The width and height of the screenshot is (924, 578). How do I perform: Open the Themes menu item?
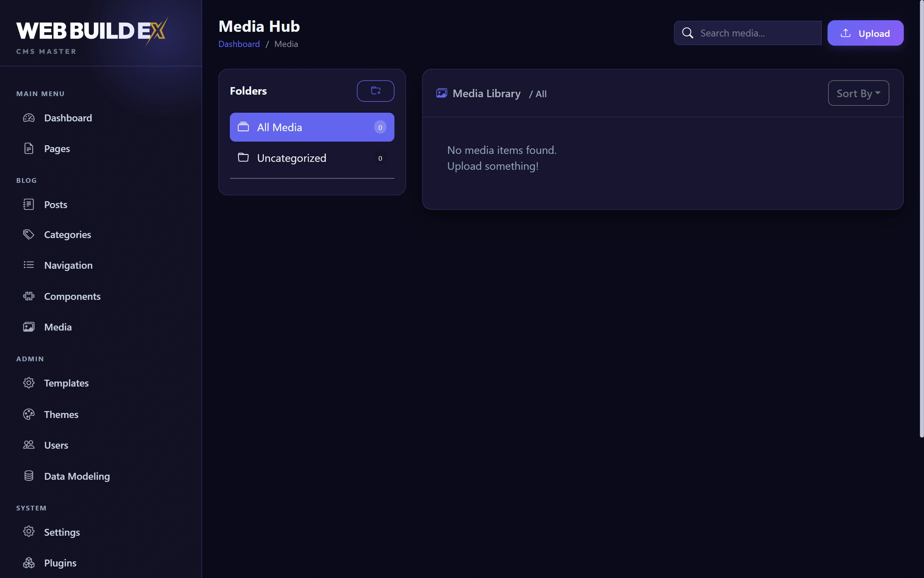pyautogui.click(x=61, y=414)
